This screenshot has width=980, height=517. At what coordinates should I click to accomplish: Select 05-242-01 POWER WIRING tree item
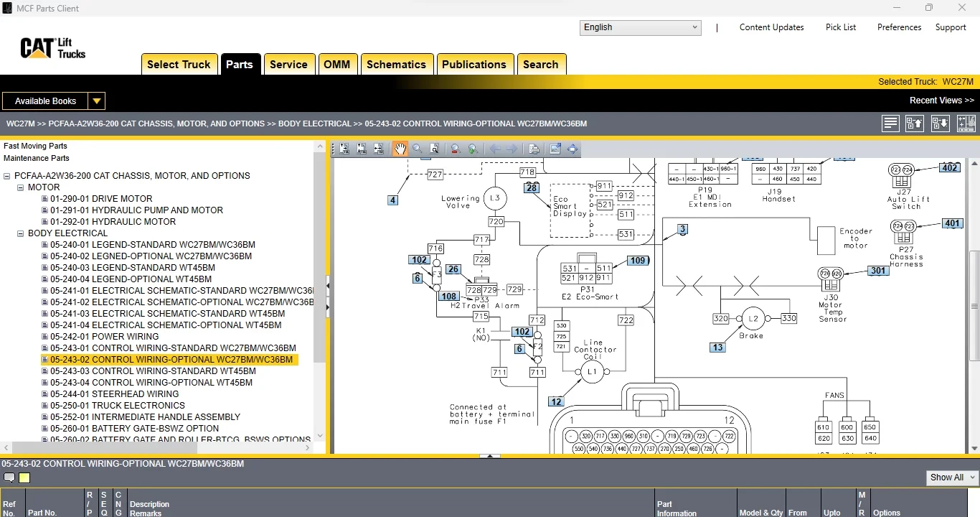click(104, 337)
